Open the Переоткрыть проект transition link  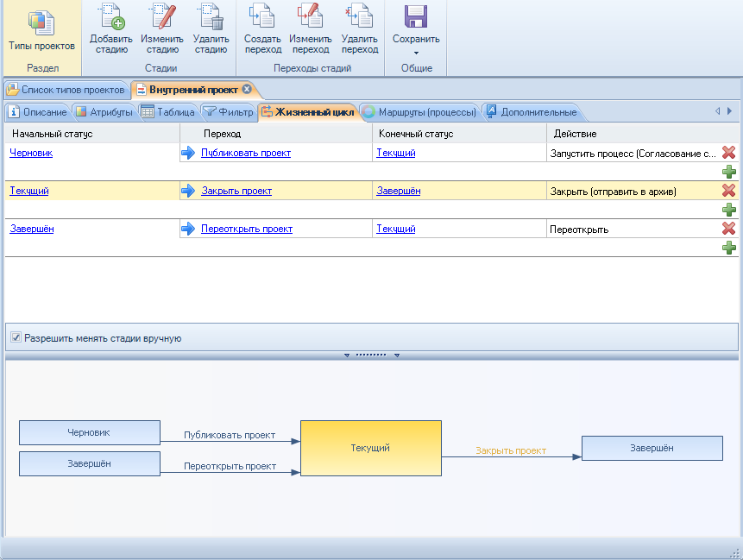[247, 229]
